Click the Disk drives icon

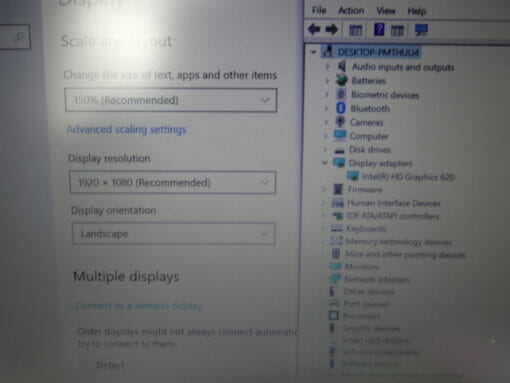[339, 150]
